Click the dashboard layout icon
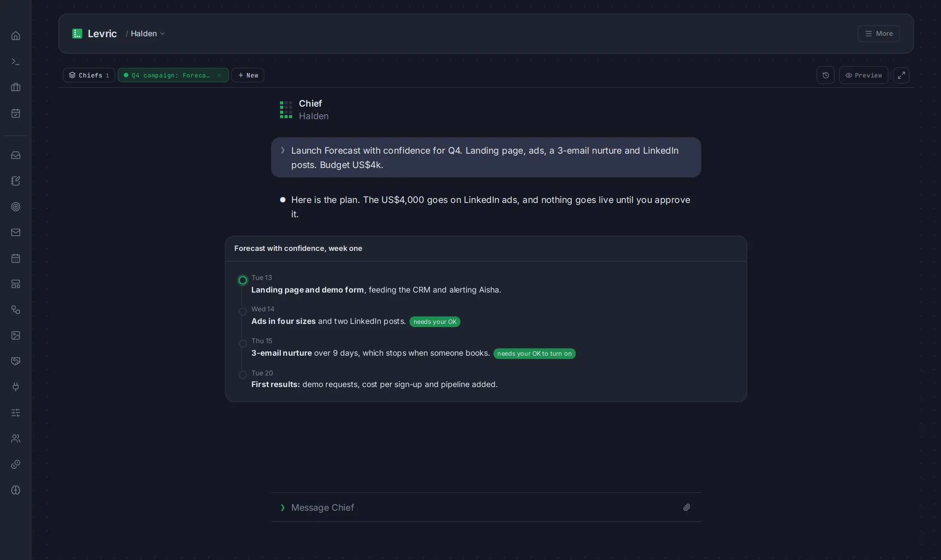 (16, 284)
